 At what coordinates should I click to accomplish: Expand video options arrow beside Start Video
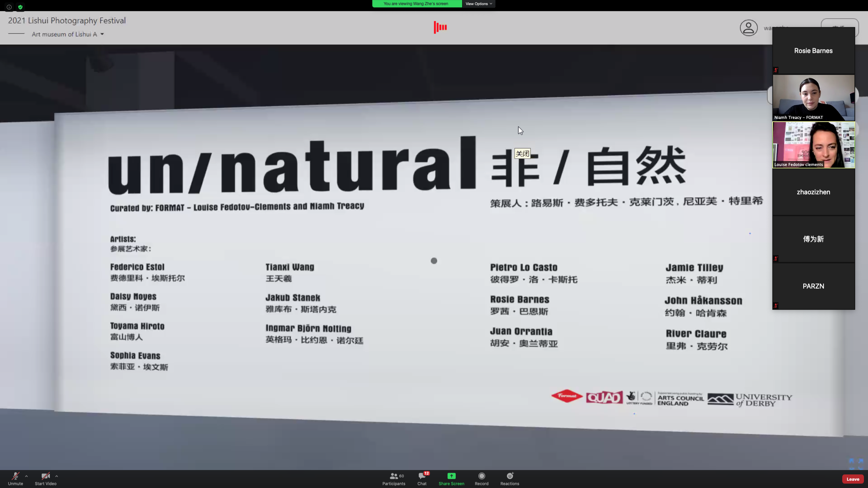point(57,476)
